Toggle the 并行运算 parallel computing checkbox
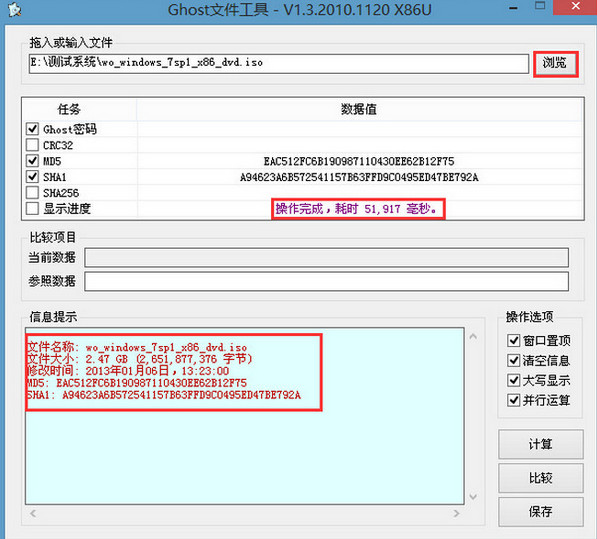The height and width of the screenshot is (539, 597). 514,400
